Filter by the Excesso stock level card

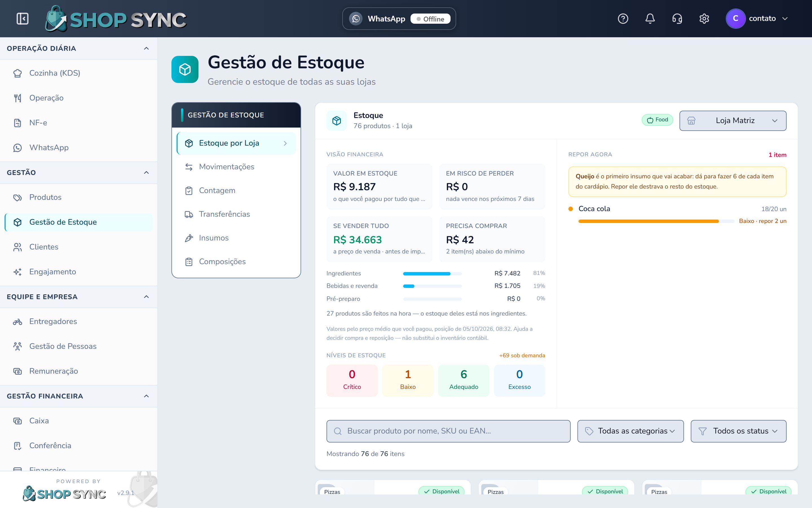pyautogui.click(x=519, y=381)
